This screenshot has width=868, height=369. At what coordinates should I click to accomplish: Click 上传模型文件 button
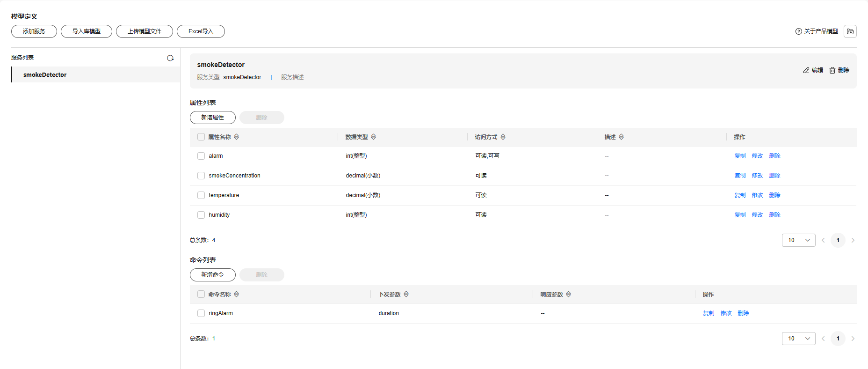(145, 31)
